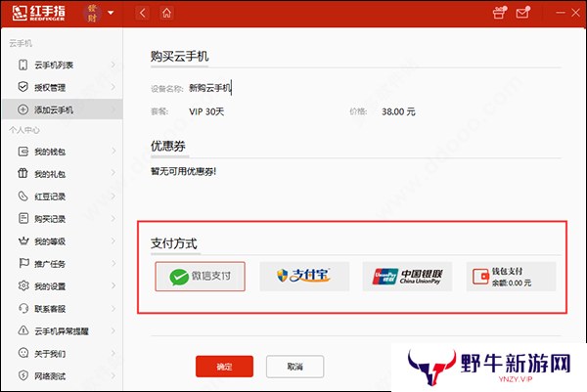Viewport: 587px width, 392px height.
Task: Click the shield icon beside 网络测试
Action: [23, 375]
